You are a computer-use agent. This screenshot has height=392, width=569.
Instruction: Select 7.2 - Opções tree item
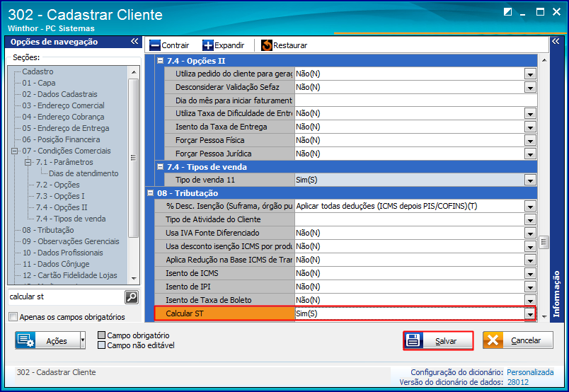pos(58,185)
